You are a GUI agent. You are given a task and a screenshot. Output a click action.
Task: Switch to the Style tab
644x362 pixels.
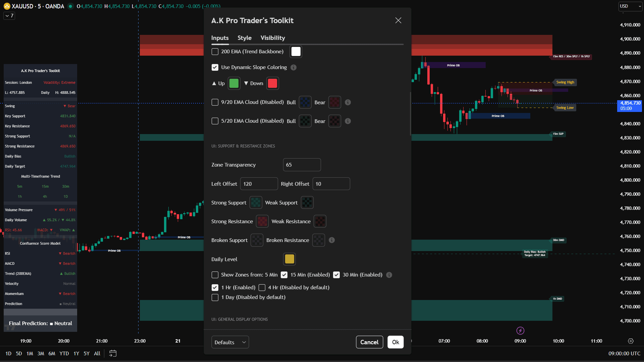click(x=245, y=38)
